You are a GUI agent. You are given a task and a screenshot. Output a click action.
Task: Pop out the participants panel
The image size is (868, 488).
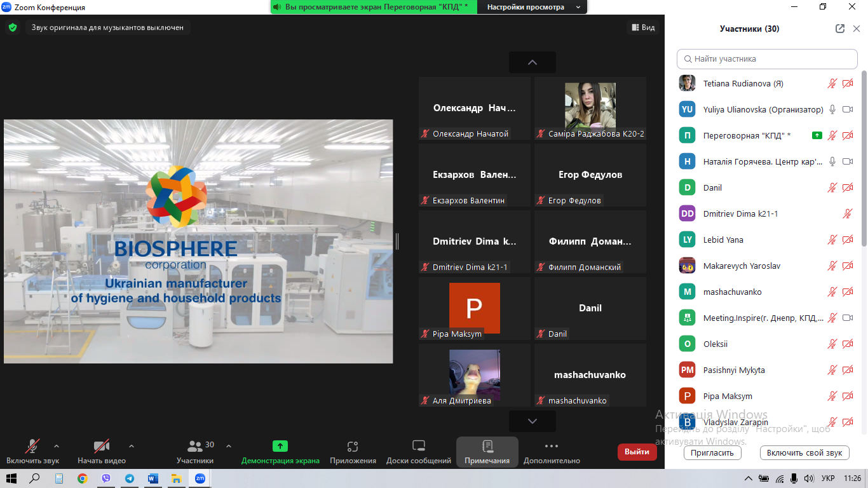point(840,29)
